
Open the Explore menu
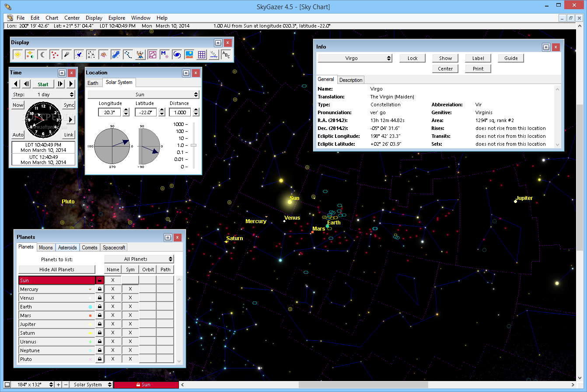117,18
